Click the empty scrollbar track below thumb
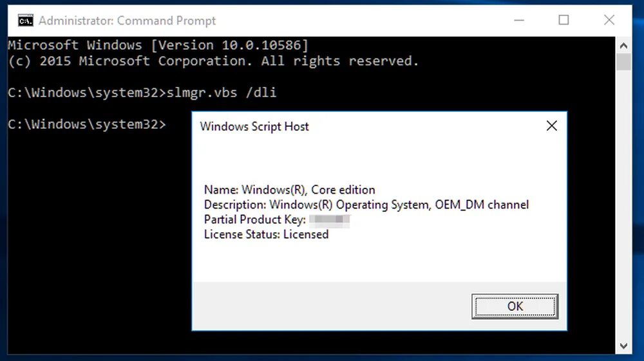This screenshot has height=361, width=644. coord(623,204)
